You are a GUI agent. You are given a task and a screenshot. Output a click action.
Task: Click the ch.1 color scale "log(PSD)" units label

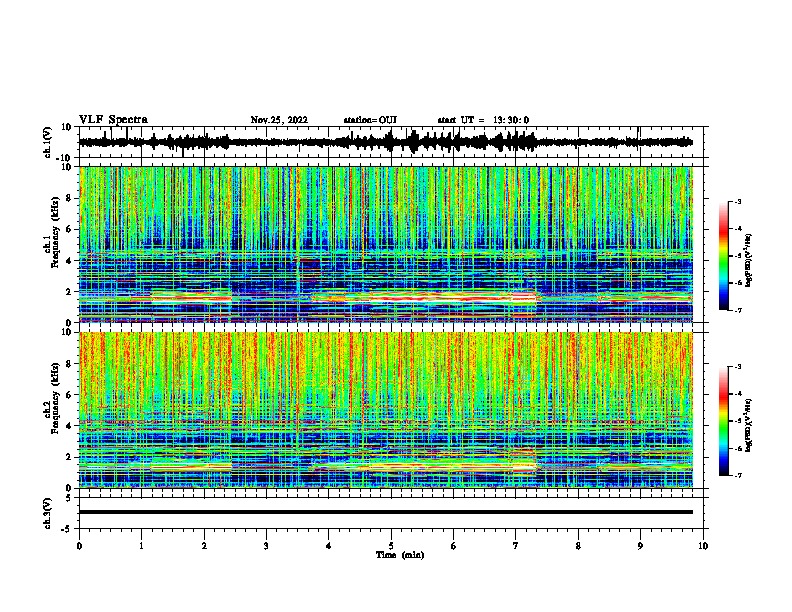(749, 260)
